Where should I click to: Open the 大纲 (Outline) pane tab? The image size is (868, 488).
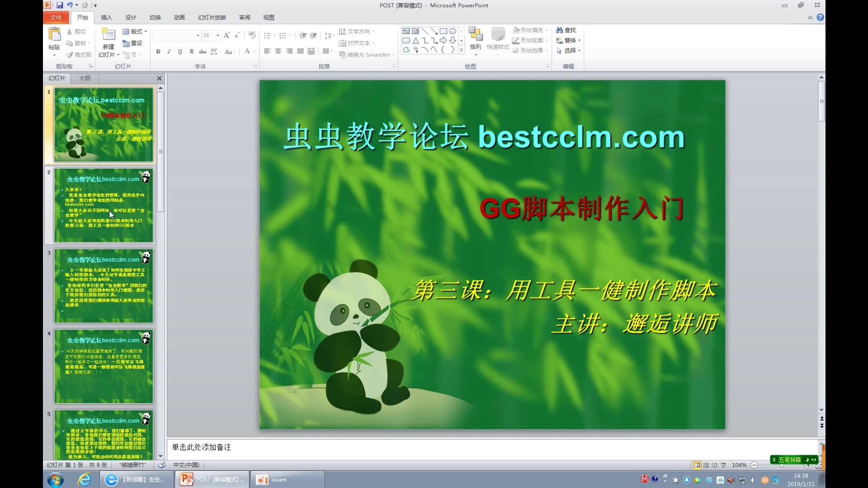pos(85,78)
